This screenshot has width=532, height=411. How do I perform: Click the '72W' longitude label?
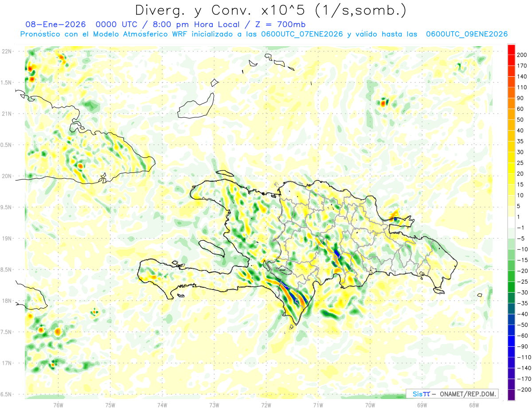pos(266,405)
